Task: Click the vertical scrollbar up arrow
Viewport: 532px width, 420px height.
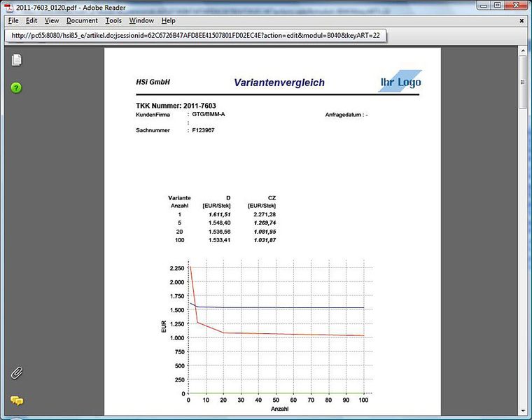Action: 523,50
